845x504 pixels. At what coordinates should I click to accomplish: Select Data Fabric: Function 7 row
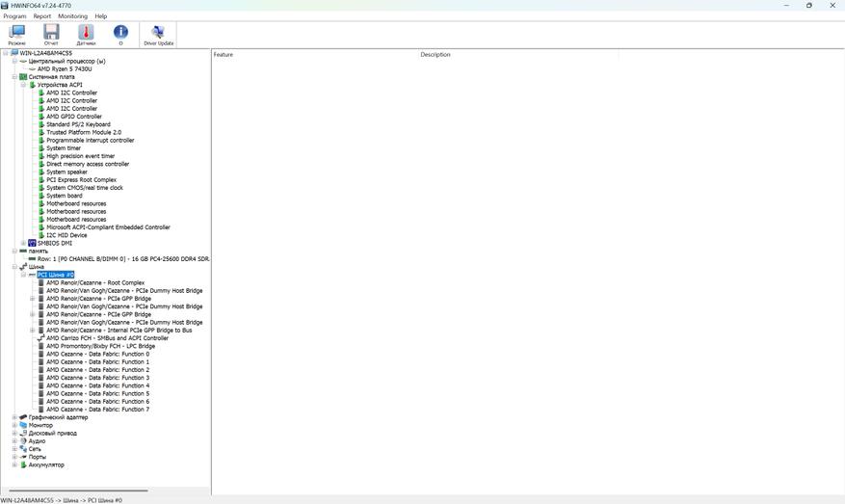coord(97,410)
